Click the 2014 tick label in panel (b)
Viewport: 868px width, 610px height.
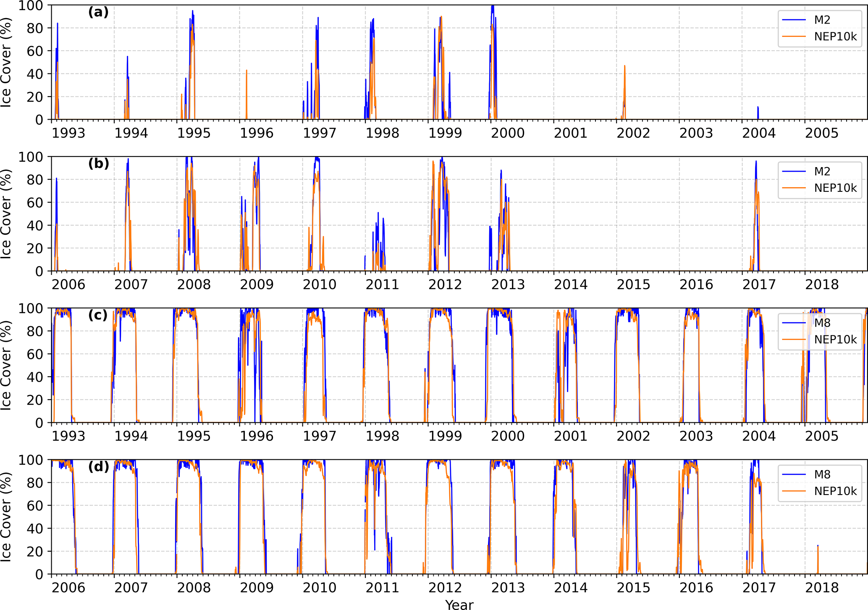click(570, 285)
